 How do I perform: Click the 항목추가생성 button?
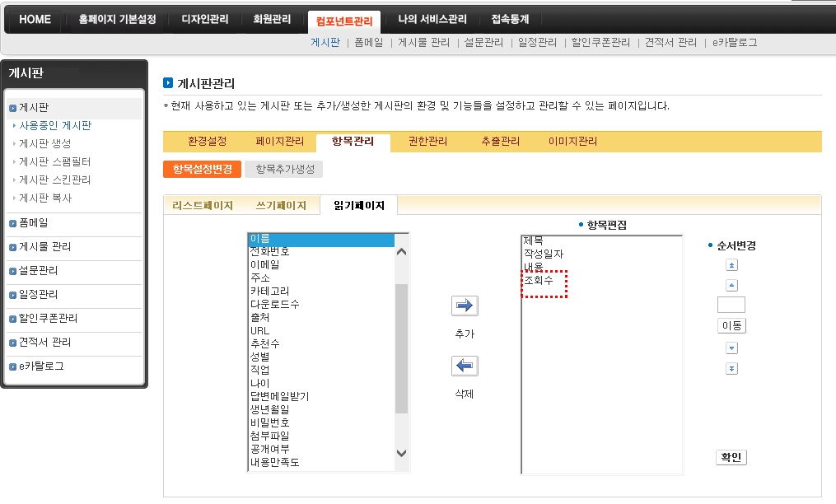284,170
